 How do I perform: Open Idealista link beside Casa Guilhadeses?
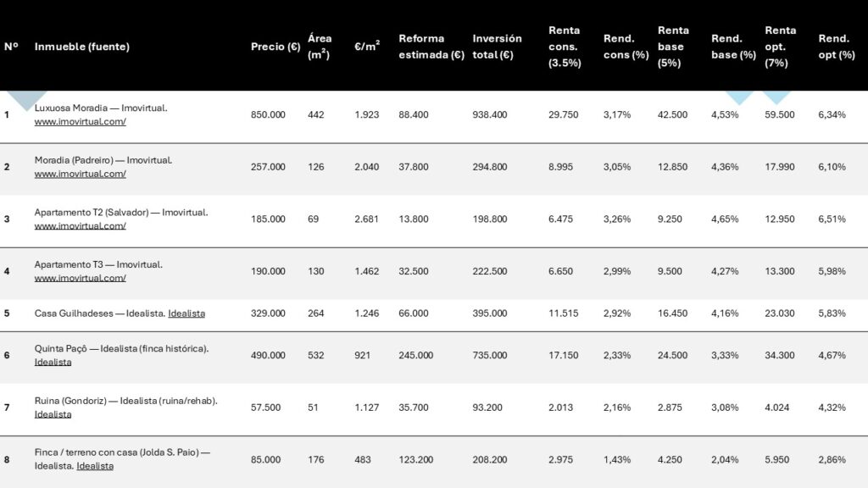pos(186,313)
